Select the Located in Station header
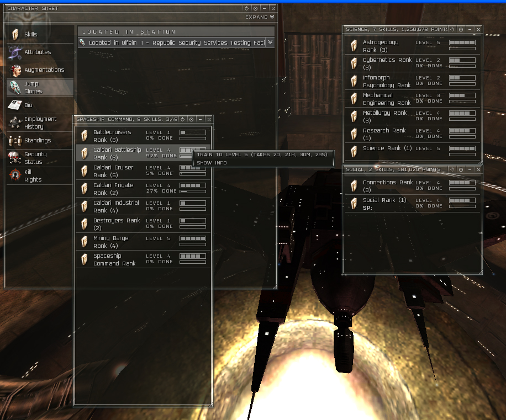This screenshot has height=420, width=506. 176,31
